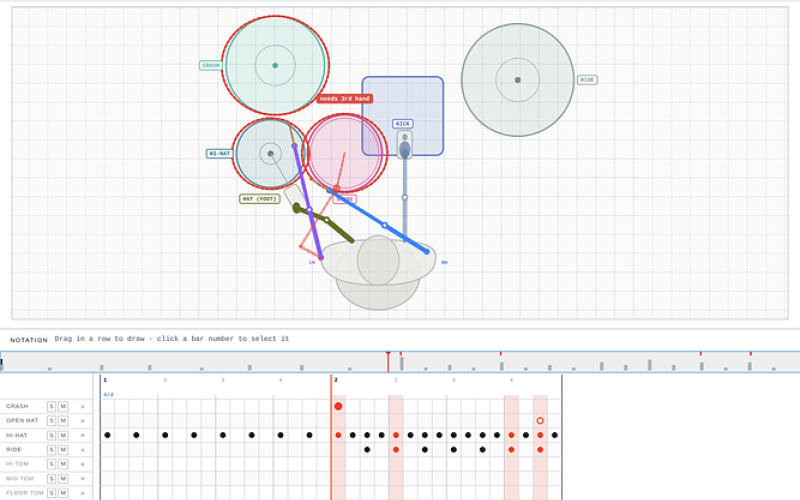
Task: Remove the Ride row with its X
Action: (83, 450)
